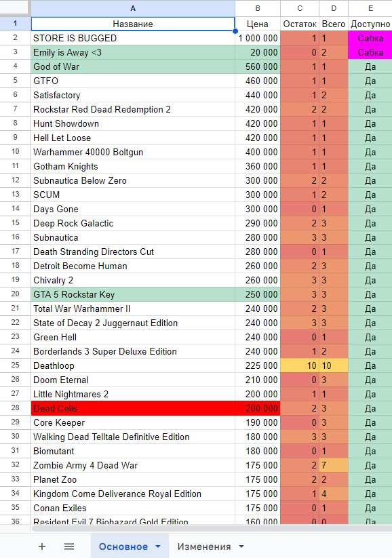Screen dimensions: 392x558
Task: Select GTA 5 Rockstar Key cell
Action: click(133, 294)
